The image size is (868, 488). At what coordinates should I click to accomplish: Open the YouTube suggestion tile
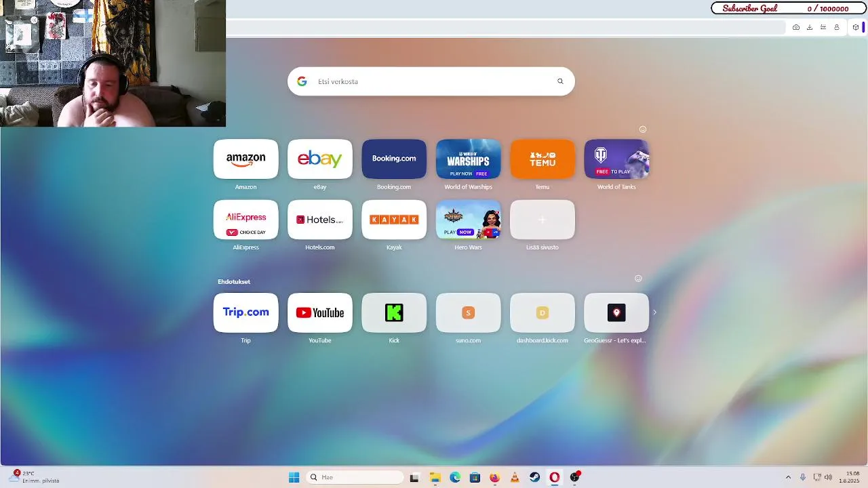point(320,312)
